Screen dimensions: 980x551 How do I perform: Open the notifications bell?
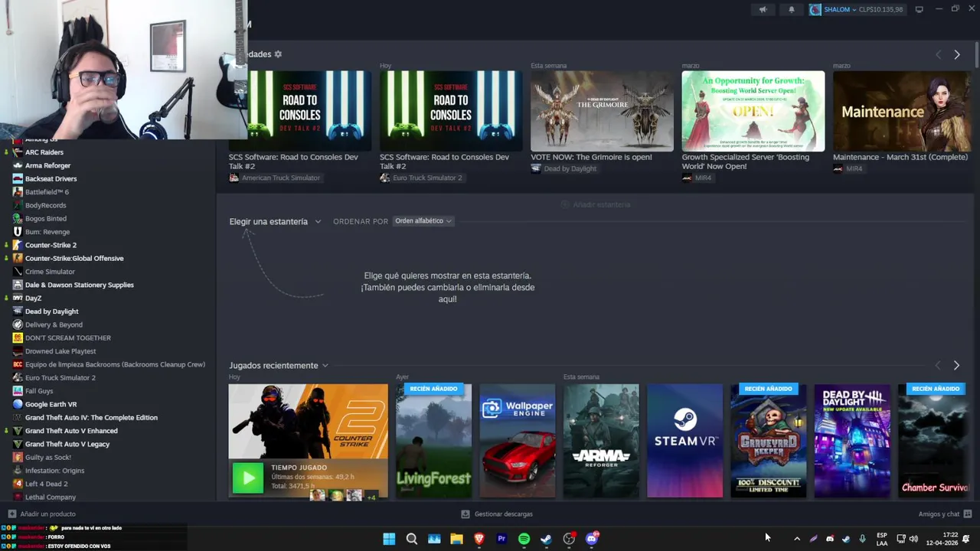tap(792, 10)
